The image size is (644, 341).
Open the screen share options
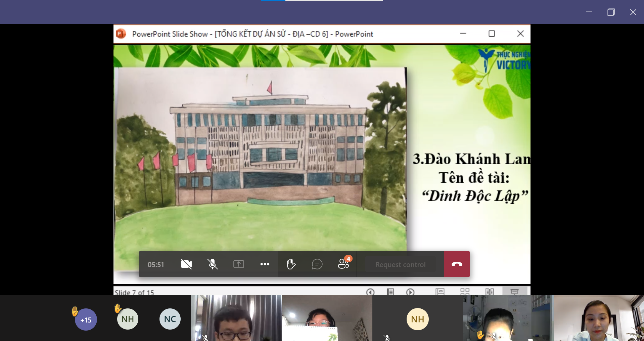pyautogui.click(x=238, y=264)
